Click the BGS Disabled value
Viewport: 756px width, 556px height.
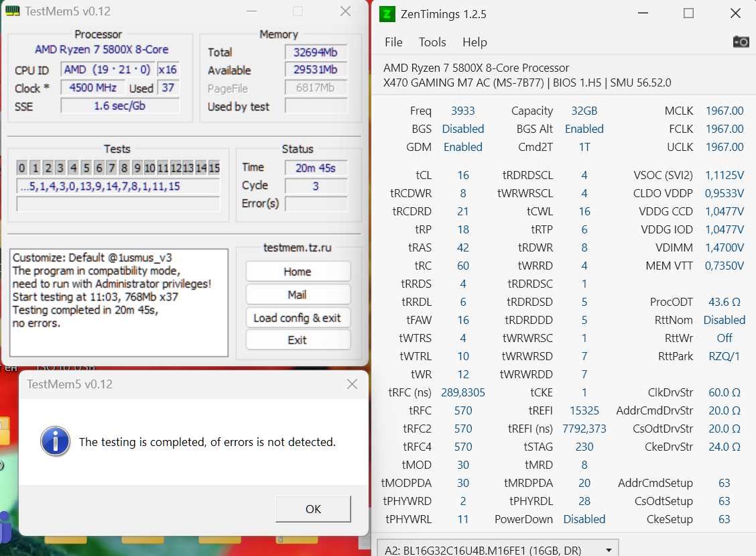pos(463,129)
